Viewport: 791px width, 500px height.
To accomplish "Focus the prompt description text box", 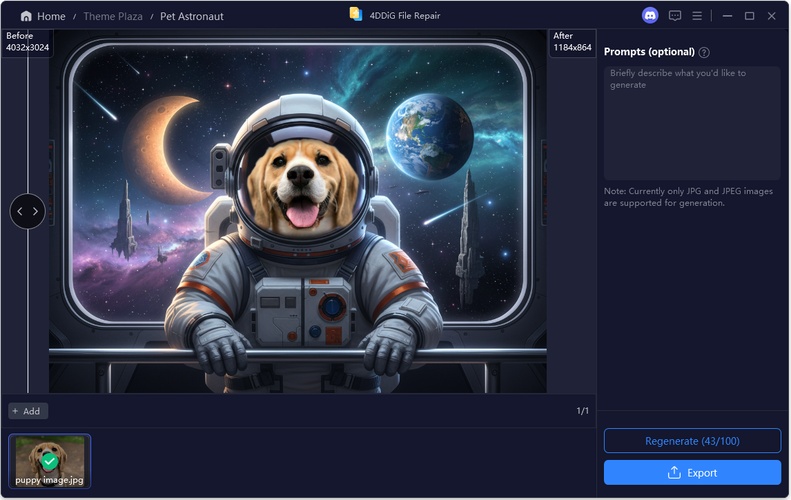I will [x=692, y=123].
